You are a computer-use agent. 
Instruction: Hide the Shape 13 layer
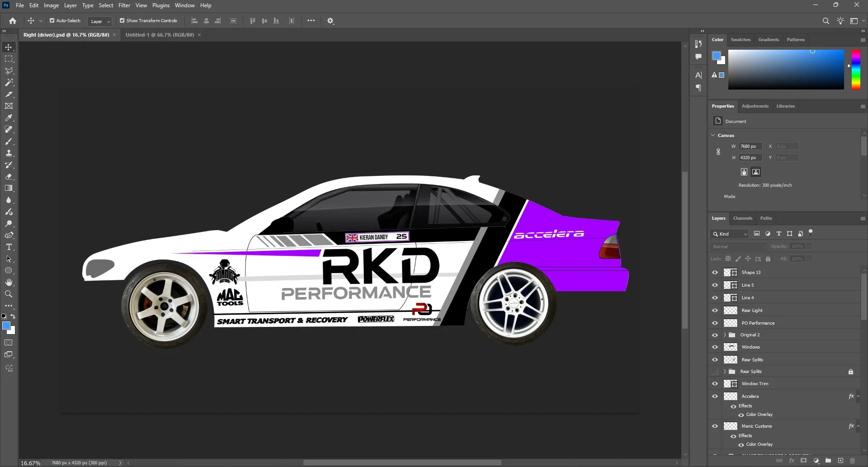pos(715,273)
